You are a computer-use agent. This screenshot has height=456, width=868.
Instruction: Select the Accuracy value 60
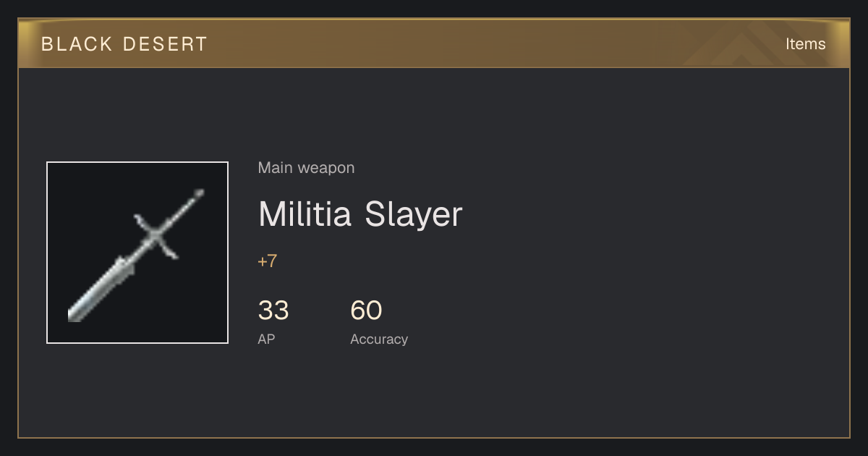tap(366, 311)
